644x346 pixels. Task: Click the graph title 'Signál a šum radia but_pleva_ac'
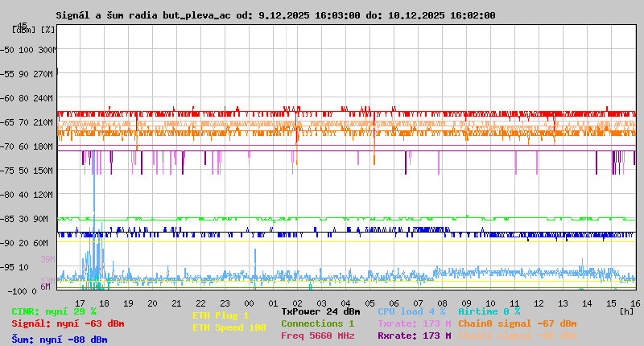143,15
